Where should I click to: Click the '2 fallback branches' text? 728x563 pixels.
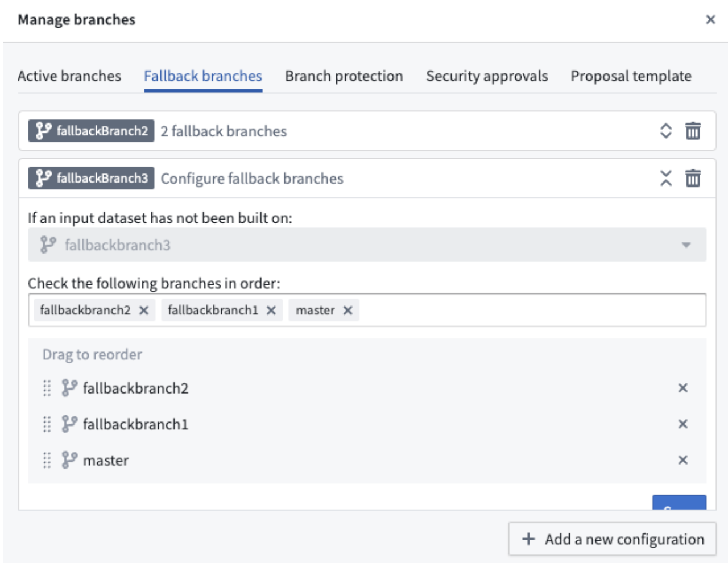pyautogui.click(x=224, y=131)
